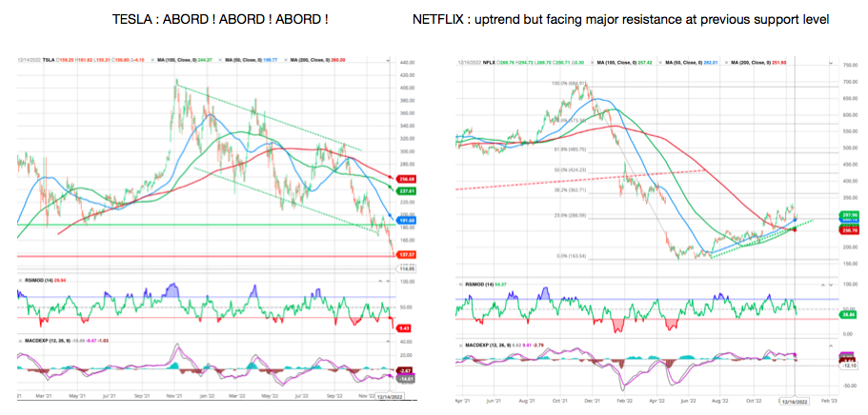Click the MACDEXP (12, 26, 9) label on Tesla chart
This screenshot has height=415, width=868.
click(48, 341)
